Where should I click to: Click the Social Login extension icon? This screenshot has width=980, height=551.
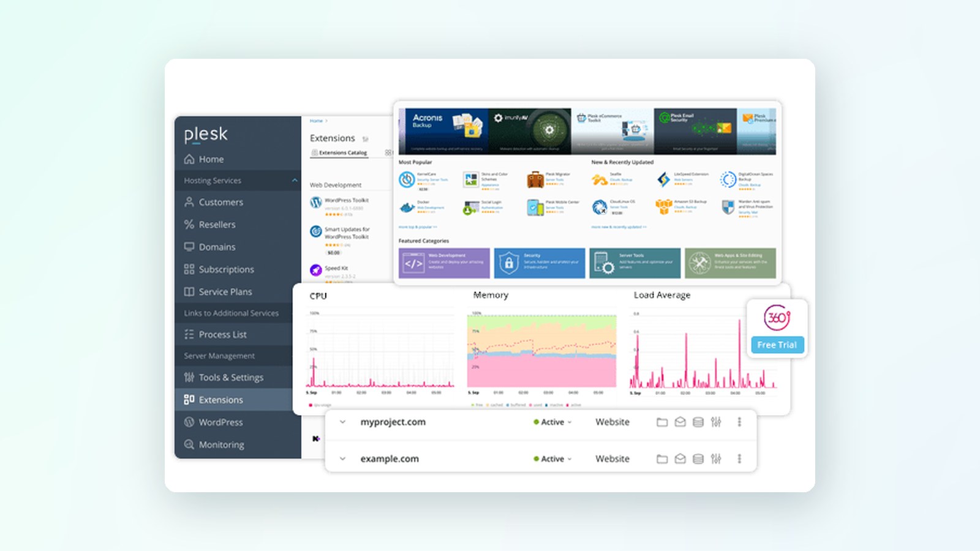471,208
